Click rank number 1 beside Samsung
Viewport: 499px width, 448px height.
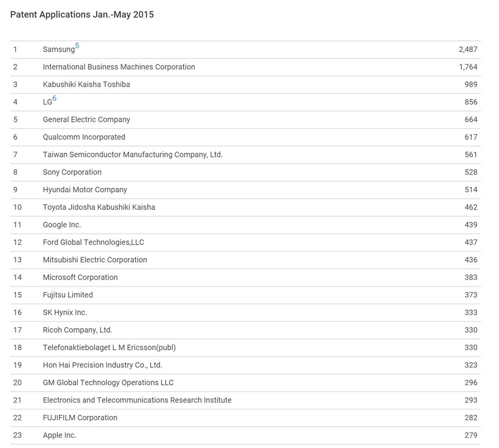[15, 49]
